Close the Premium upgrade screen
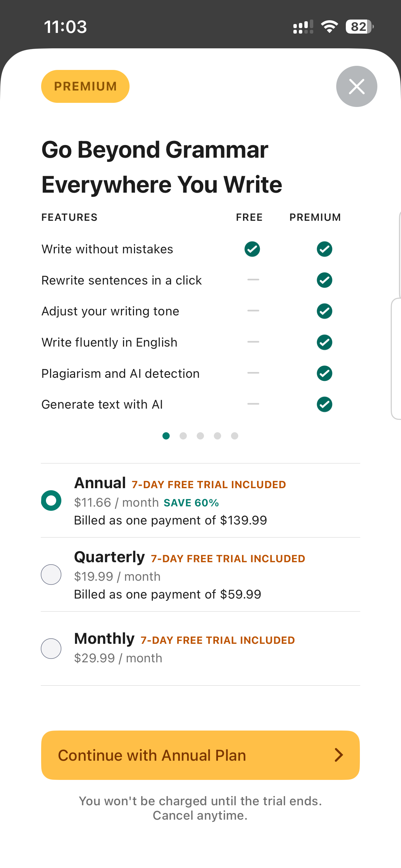The image size is (401, 868). (x=356, y=86)
